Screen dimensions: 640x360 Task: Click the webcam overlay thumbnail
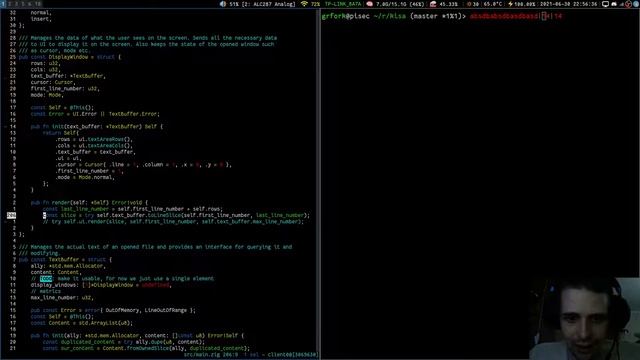(584, 318)
